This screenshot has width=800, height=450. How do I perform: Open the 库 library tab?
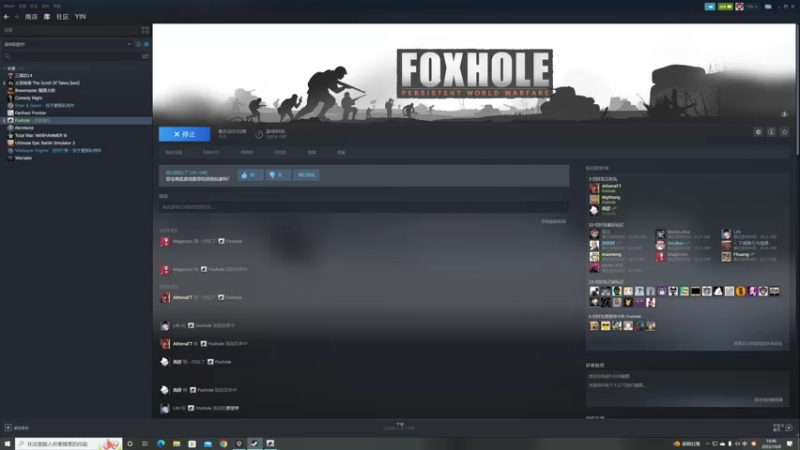coord(47,17)
